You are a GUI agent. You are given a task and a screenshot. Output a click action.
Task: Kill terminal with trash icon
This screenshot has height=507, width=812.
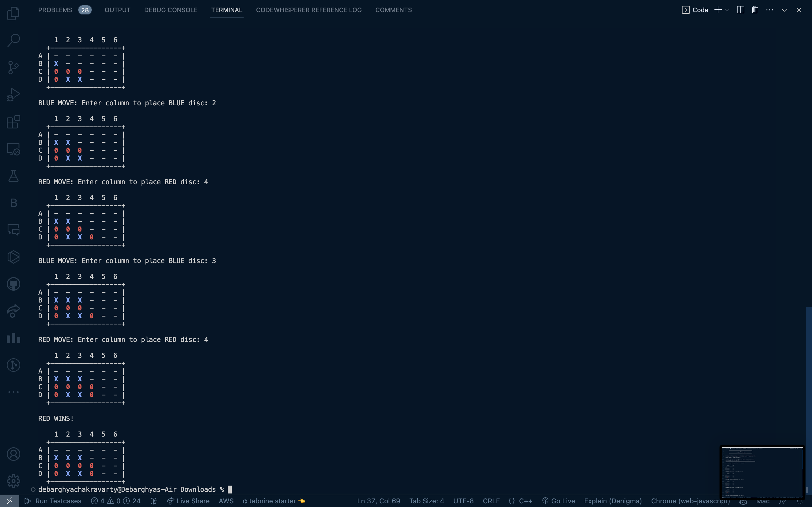754,10
